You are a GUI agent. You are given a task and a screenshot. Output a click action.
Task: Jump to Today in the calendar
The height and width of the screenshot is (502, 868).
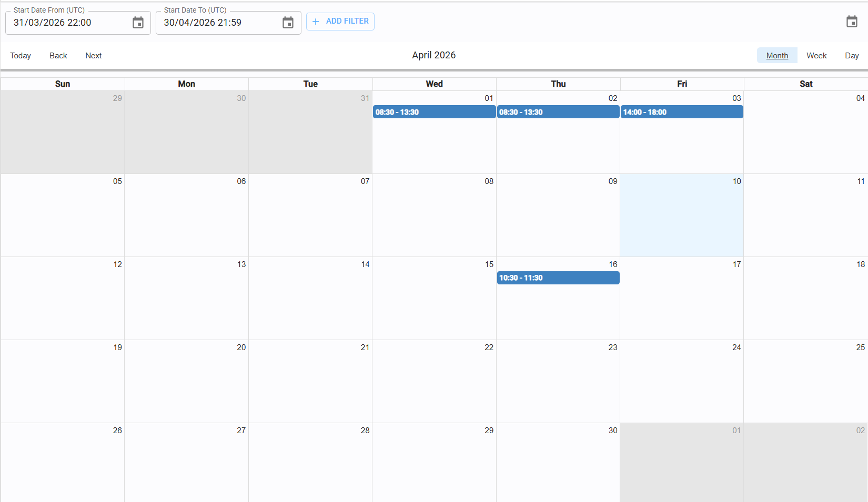point(21,56)
